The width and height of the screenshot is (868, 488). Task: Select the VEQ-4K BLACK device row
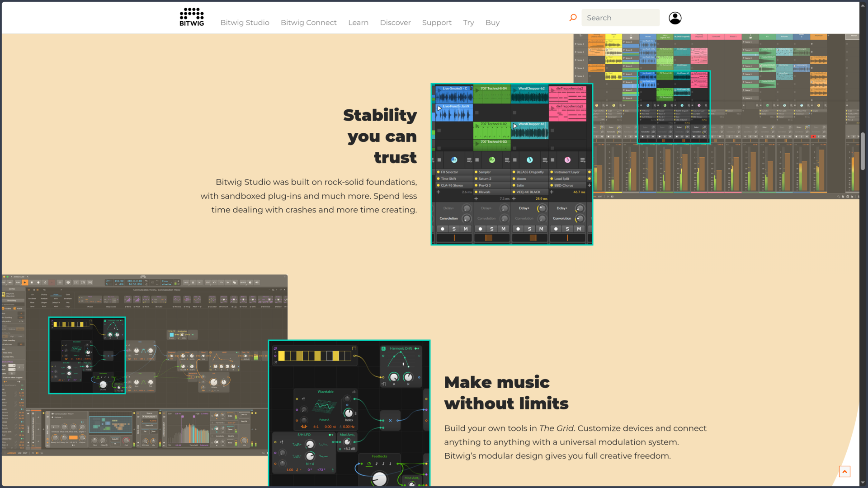click(530, 192)
